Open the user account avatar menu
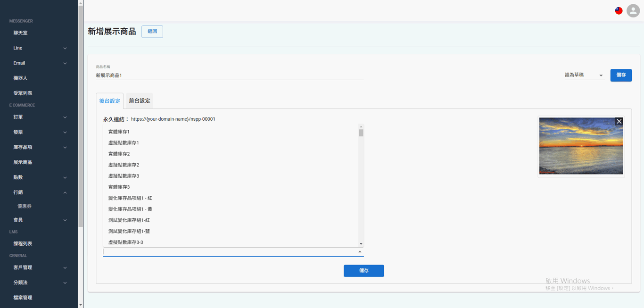The image size is (644, 308). click(633, 11)
